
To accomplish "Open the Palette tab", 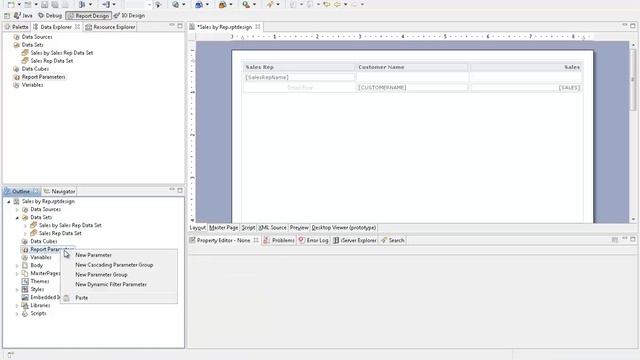I will 16,27.
